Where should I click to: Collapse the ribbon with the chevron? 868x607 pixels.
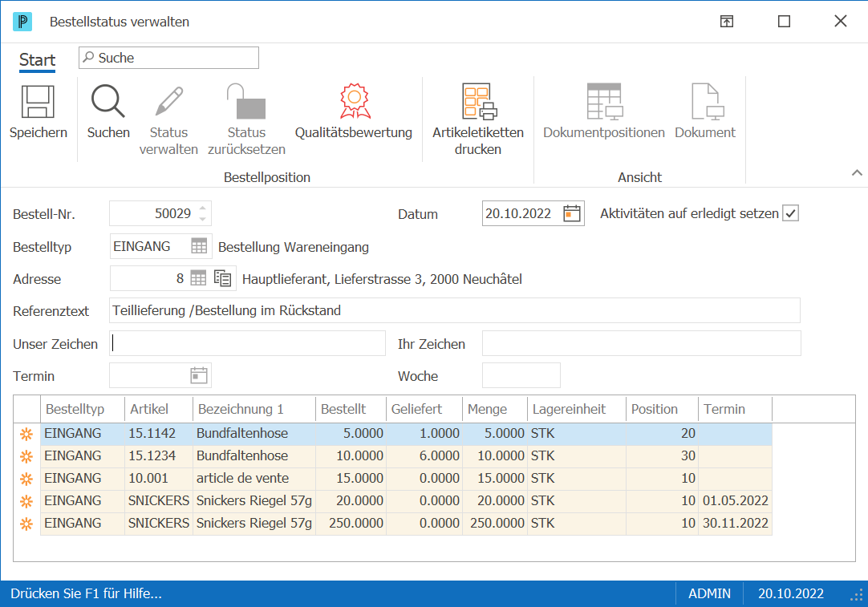[x=857, y=172]
